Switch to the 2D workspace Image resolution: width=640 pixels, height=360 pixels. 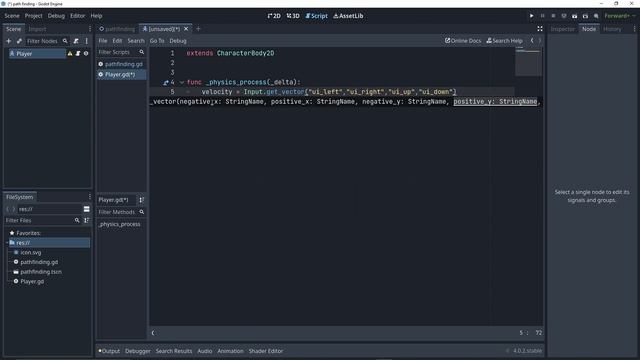pos(274,16)
